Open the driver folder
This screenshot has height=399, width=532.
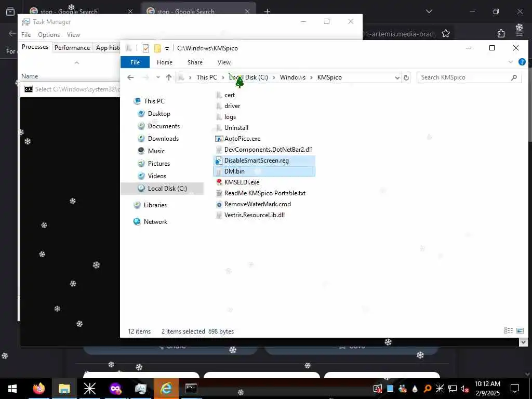(x=232, y=106)
